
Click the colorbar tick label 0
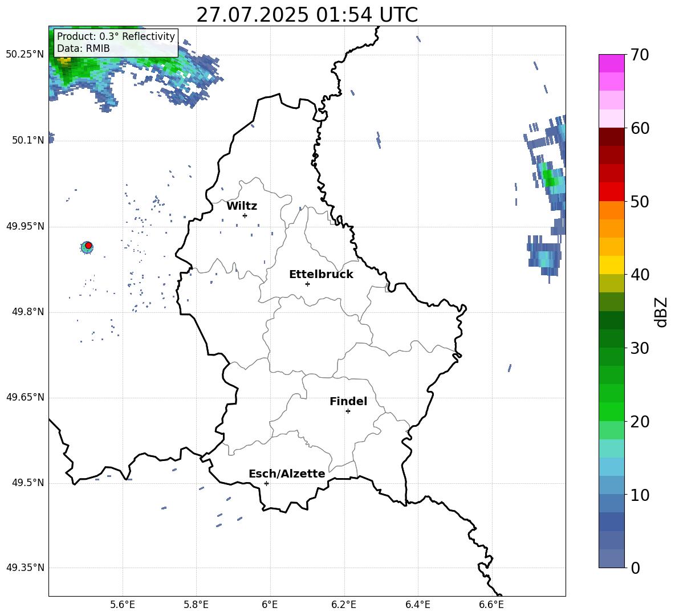pyautogui.click(x=635, y=568)
